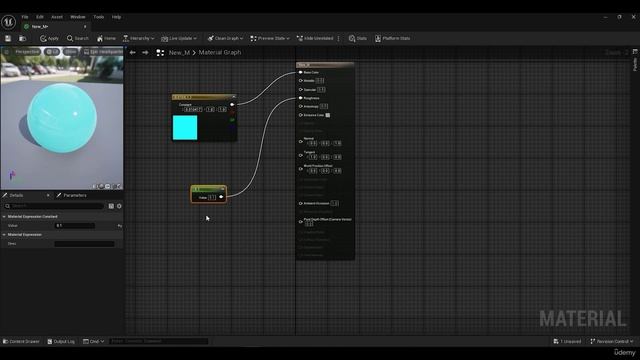Click the Browse to asset icon

point(22,38)
